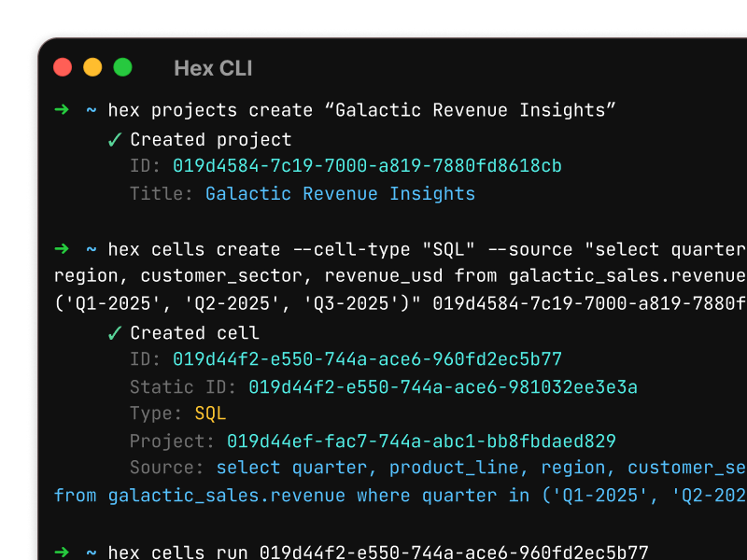Click the green arrow before 'hex cells create'

click(62, 248)
